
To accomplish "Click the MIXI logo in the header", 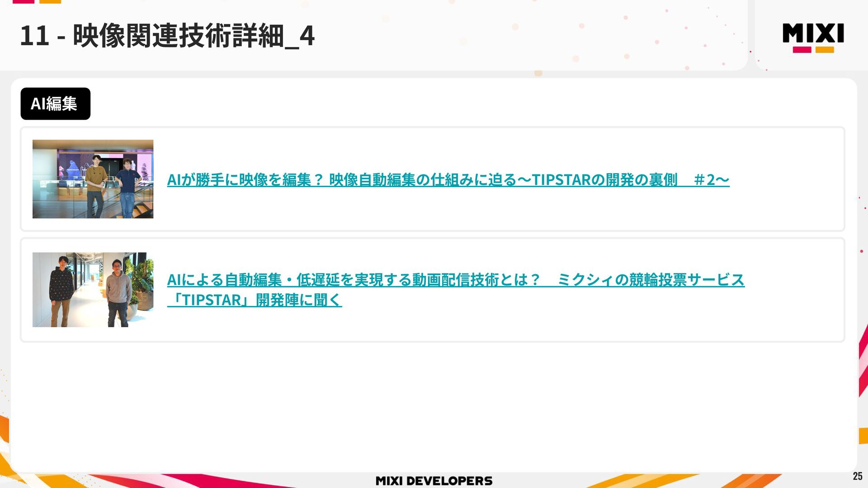I will coord(813,33).
